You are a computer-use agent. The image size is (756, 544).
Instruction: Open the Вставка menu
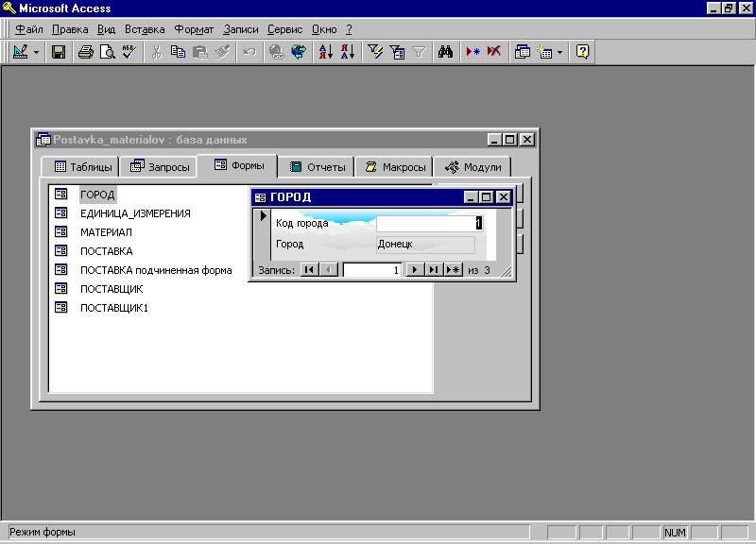click(145, 29)
